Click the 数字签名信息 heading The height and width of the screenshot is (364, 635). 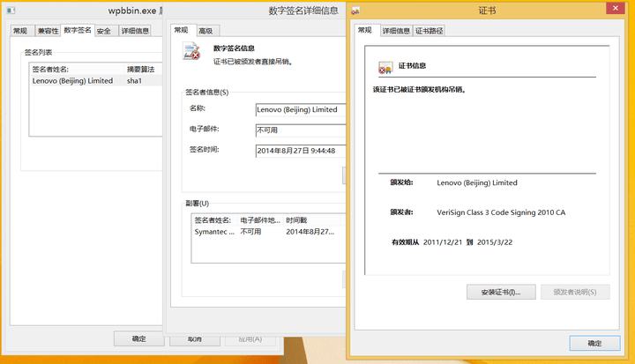(234, 48)
